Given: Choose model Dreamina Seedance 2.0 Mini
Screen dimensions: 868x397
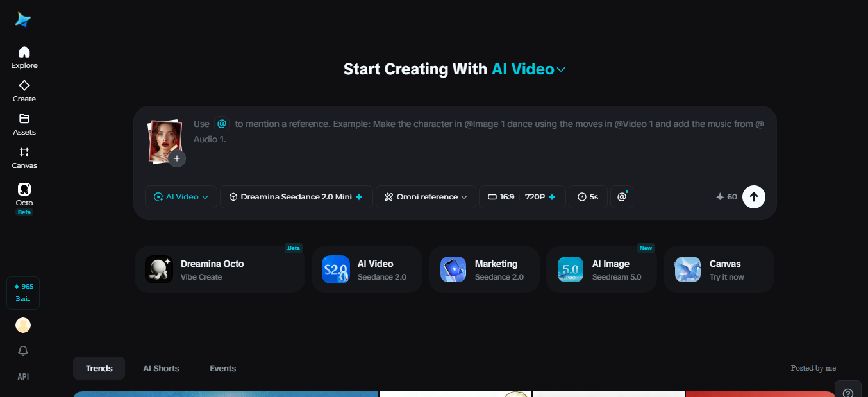Looking at the screenshot, I should [296, 197].
